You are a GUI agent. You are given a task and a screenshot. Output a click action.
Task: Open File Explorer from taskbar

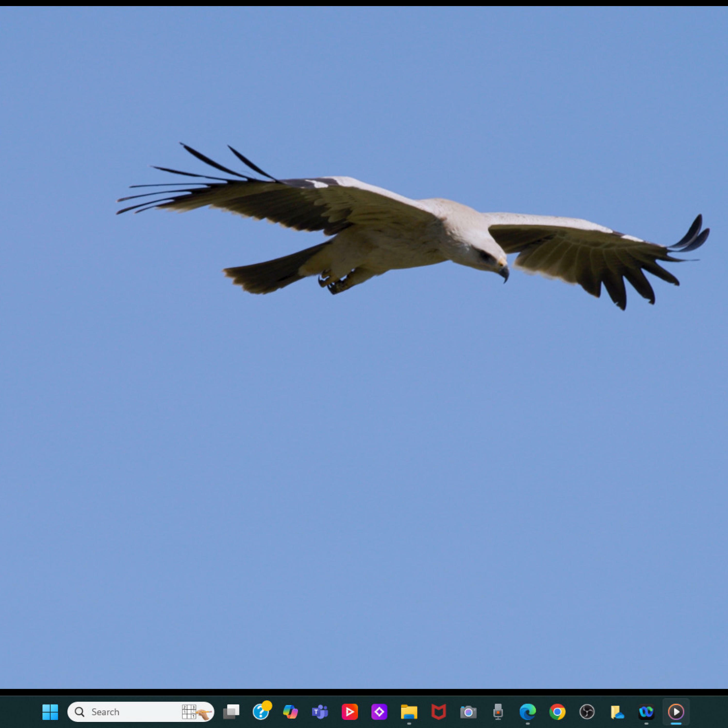409,712
